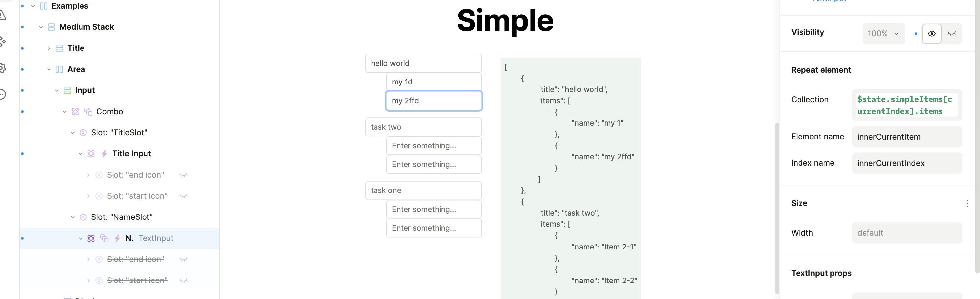Open the 100% opacity dropdown in Visibility
Viewport: 980px width, 299px height.
point(883,33)
